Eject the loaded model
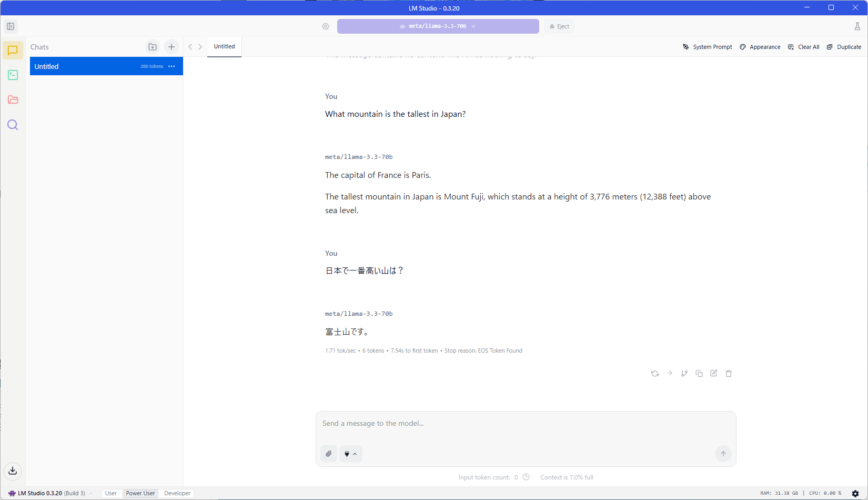 click(x=560, y=26)
